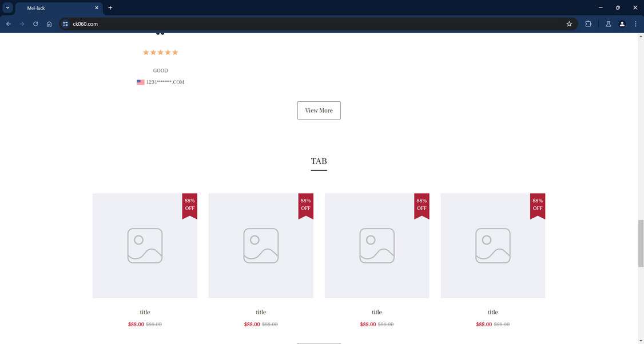Click 88% OFF badge on fourth product

click(538, 205)
